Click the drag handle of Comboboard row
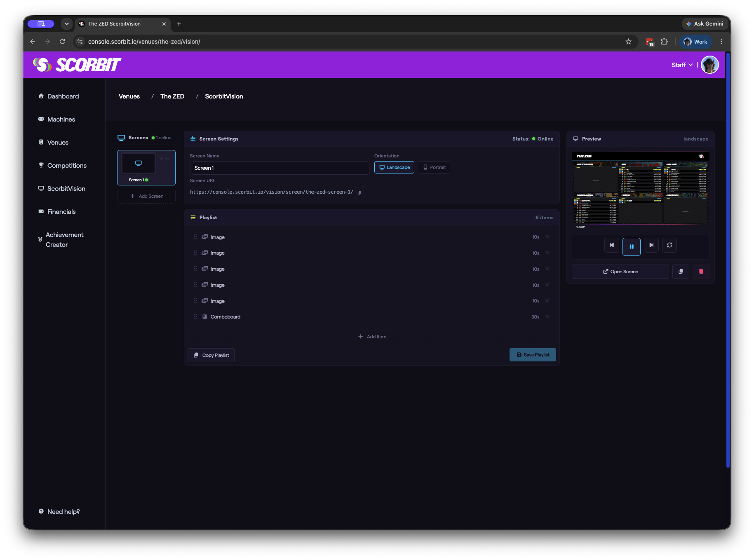This screenshot has width=754, height=560. 195,317
